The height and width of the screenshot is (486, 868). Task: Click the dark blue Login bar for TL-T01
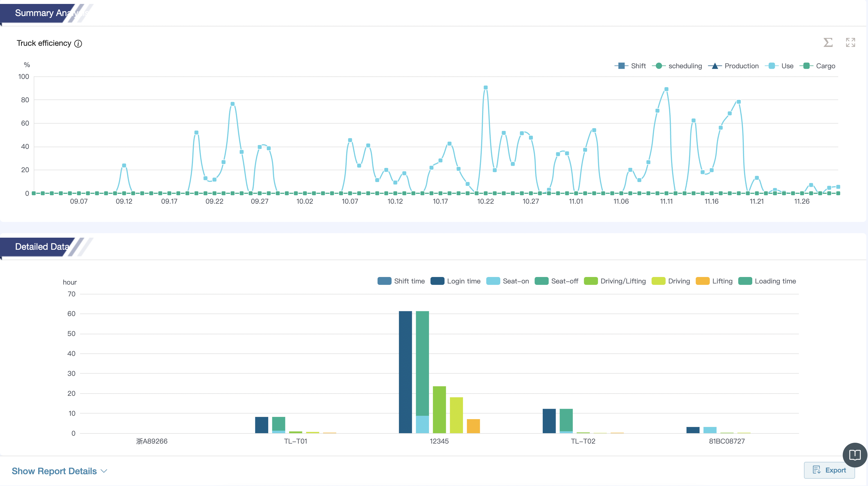click(x=262, y=425)
